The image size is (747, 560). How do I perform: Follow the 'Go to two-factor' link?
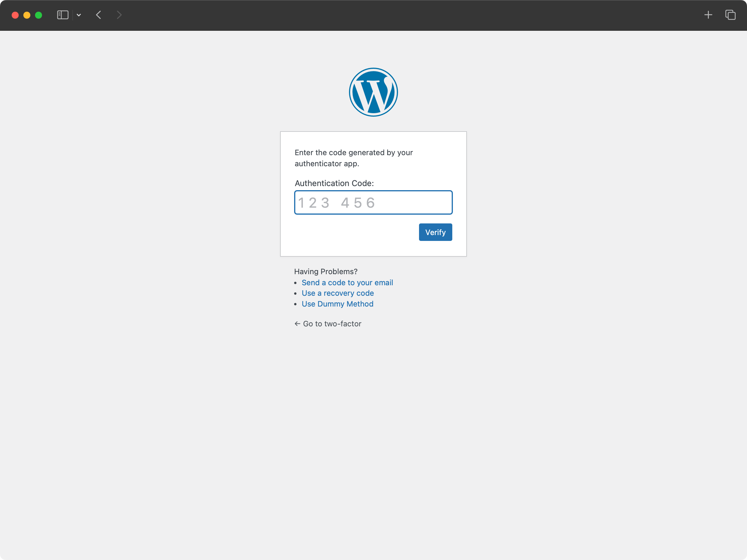pos(328,324)
